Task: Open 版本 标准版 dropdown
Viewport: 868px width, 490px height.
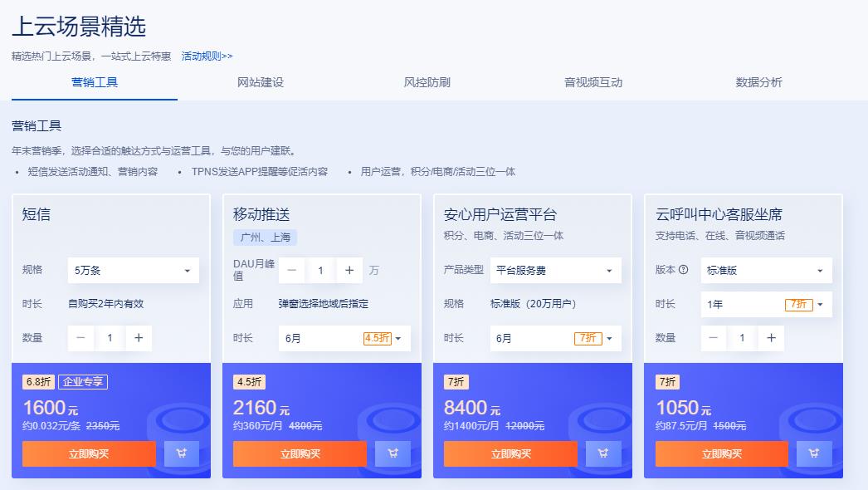Action: pyautogui.click(x=766, y=271)
